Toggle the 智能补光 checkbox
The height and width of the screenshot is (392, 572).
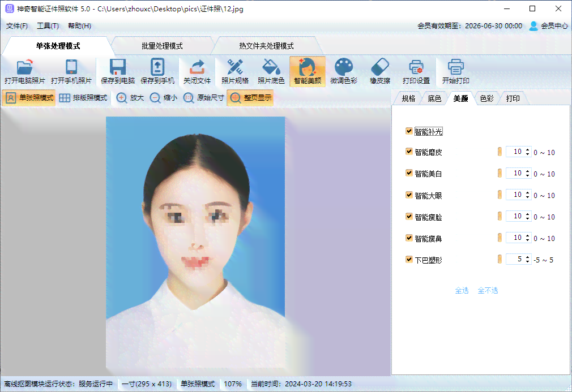pyautogui.click(x=409, y=131)
